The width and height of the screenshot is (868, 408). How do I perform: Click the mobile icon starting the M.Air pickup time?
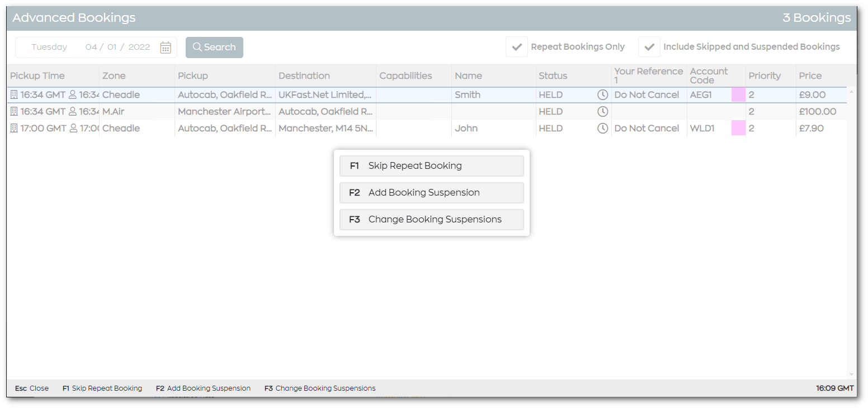pos(13,111)
